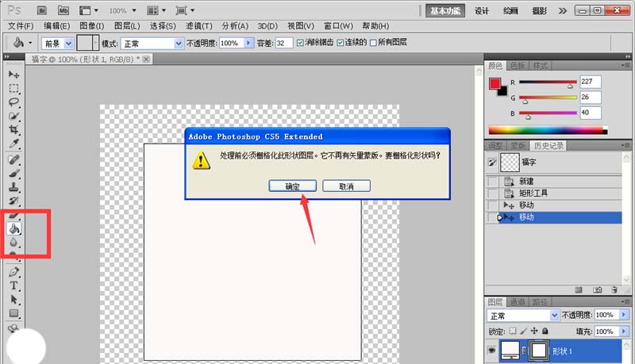Click 确定 in the rasterize dialog
The width and height of the screenshot is (635, 364).
(292, 186)
